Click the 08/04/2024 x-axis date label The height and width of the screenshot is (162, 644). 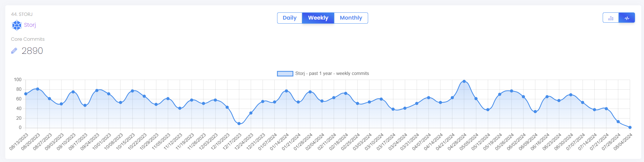tap(623, 142)
